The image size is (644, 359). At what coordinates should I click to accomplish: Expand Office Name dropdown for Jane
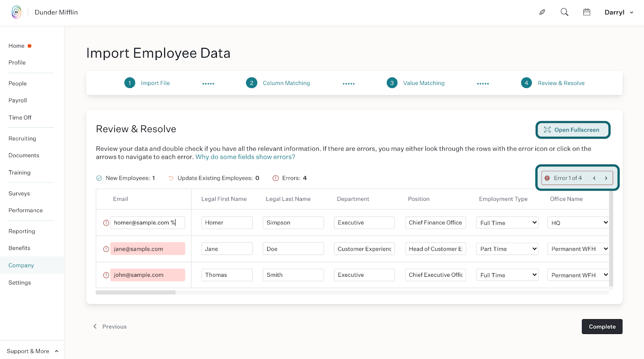click(x=578, y=249)
